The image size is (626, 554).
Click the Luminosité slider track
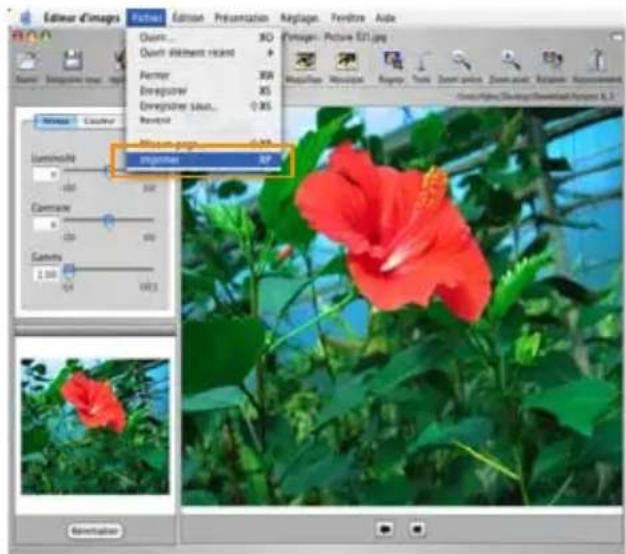(86, 170)
